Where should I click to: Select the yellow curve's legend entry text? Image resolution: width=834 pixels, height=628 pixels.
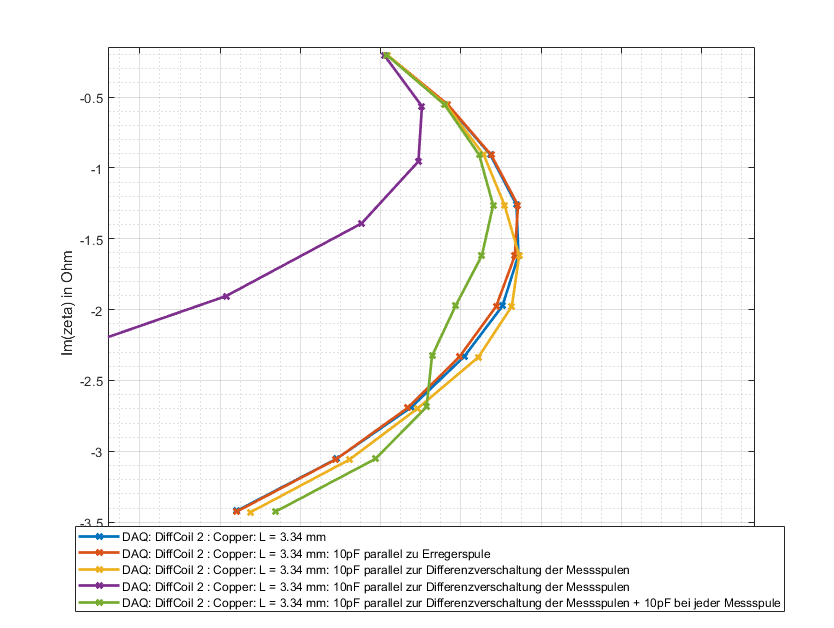(376, 569)
